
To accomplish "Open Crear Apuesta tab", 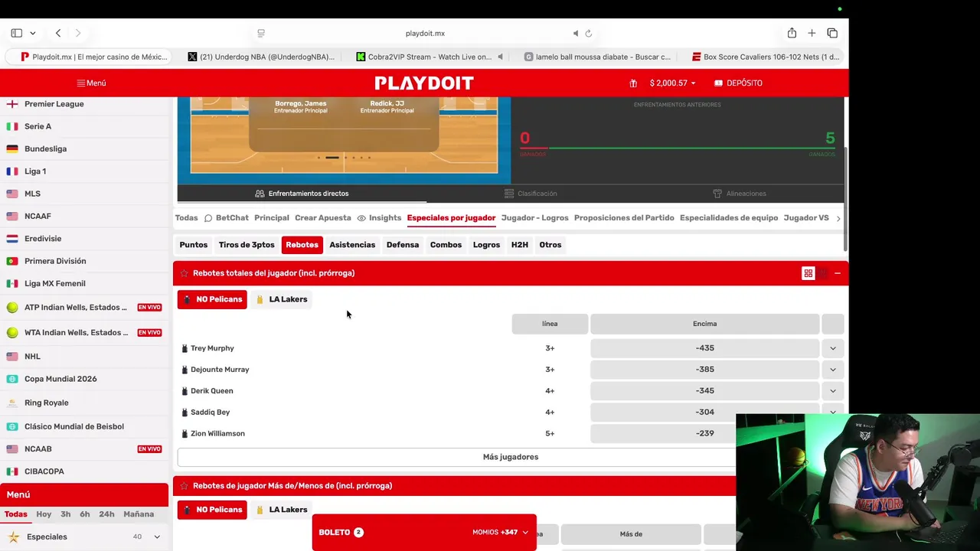I will [x=323, y=218].
